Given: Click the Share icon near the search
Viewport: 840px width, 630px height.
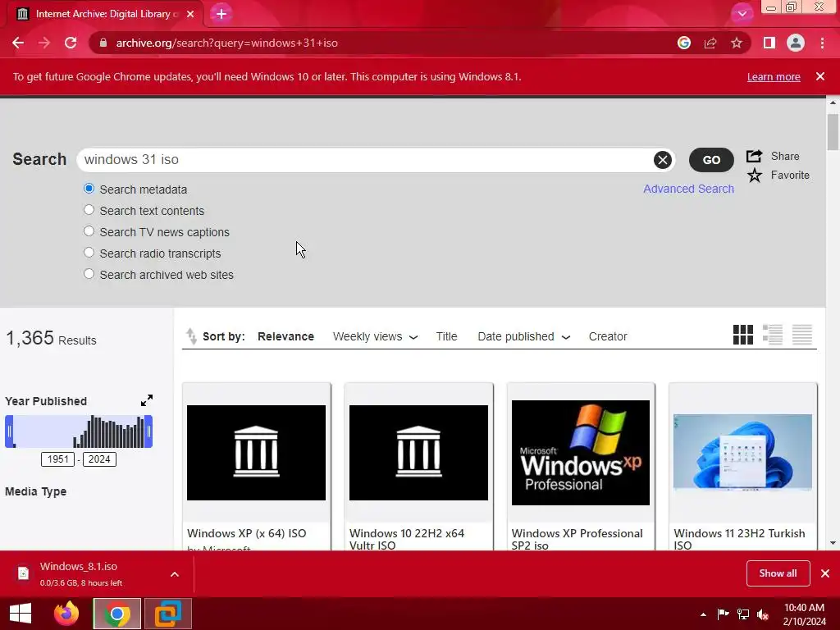Looking at the screenshot, I should pyautogui.click(x=755, y=156).
